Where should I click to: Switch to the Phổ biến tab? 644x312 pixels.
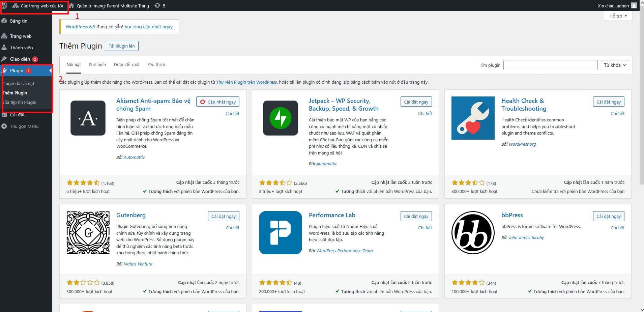(97, 64)
